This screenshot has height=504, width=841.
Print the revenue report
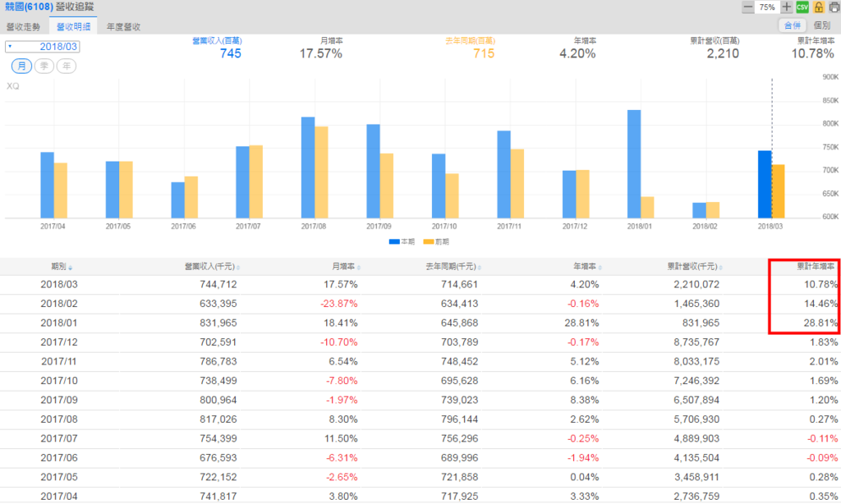834,7
